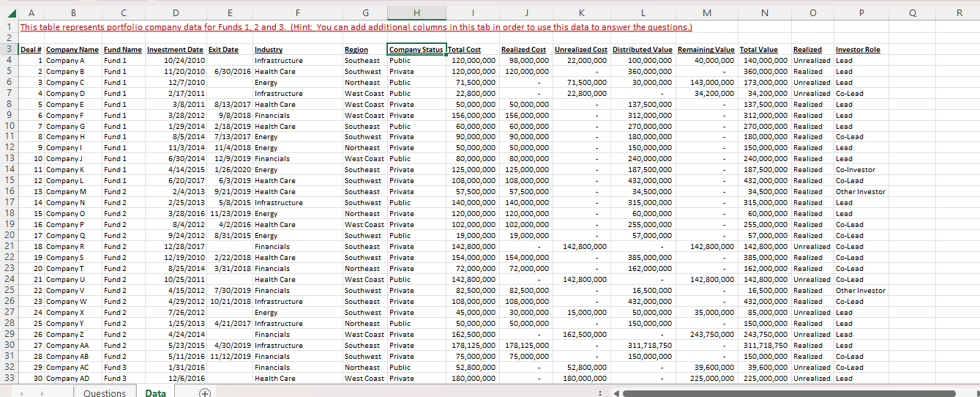Click the 'Company Status' header cell
The image size is (980, 397).
pos(416,49)
